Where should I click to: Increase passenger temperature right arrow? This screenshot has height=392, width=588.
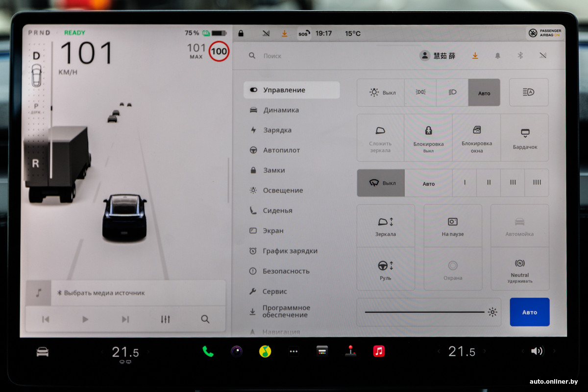484,352
